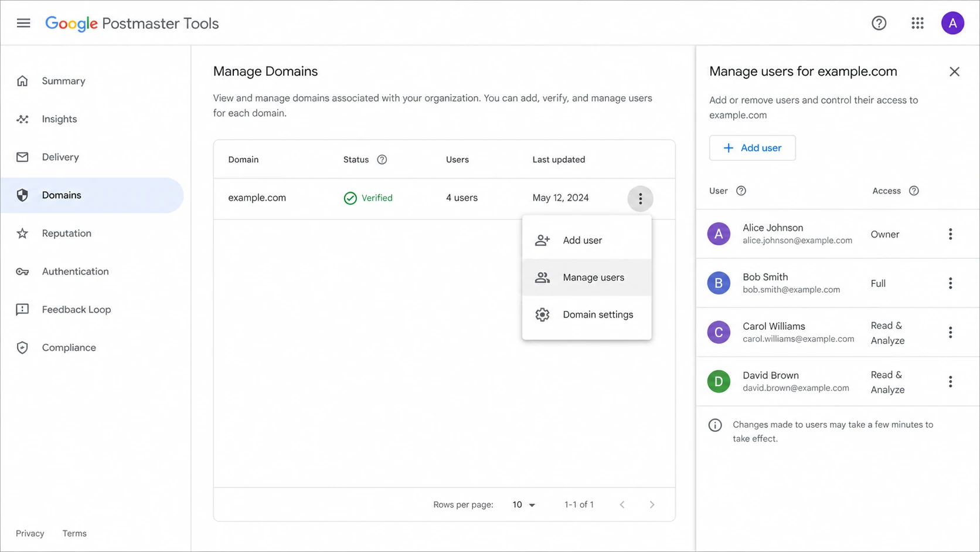The height and width of the screenshot is (552, 980).
Task: Close the Manage users panel
Action: tap(954, 72)
